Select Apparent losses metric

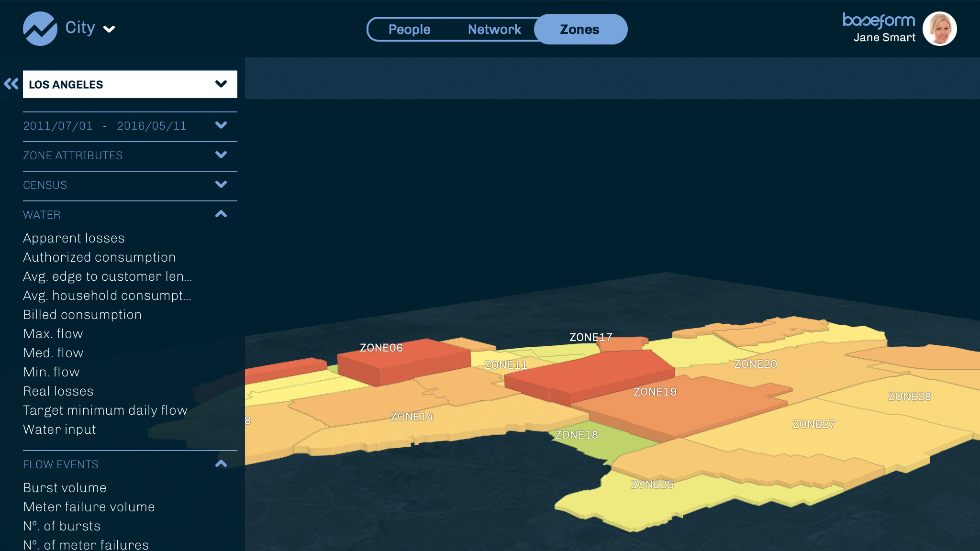74,238
